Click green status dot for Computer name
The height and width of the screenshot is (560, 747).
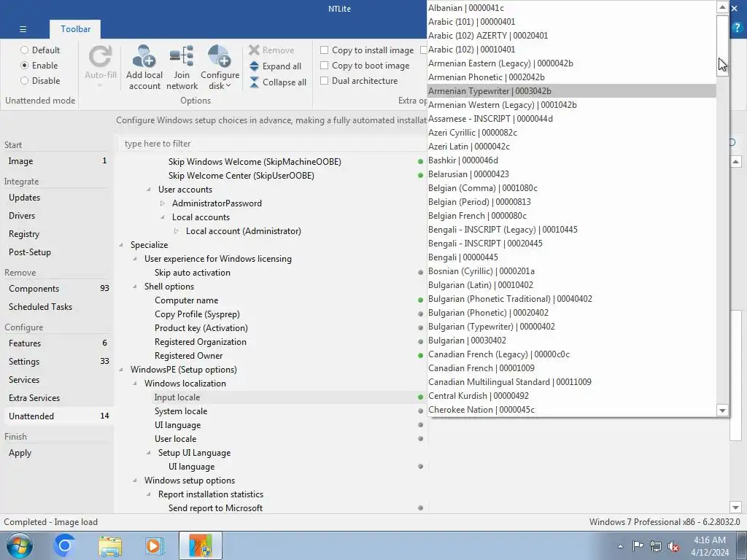(x=420, y=300)
